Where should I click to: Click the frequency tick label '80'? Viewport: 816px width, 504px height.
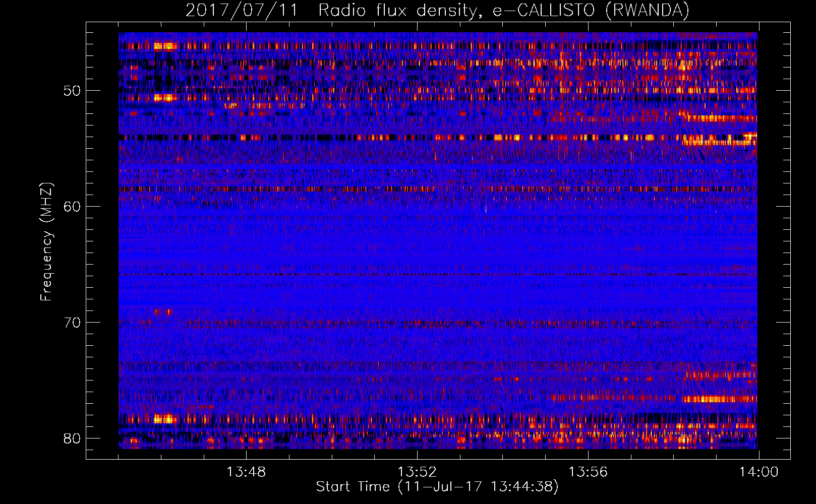(x=72, y=438)
